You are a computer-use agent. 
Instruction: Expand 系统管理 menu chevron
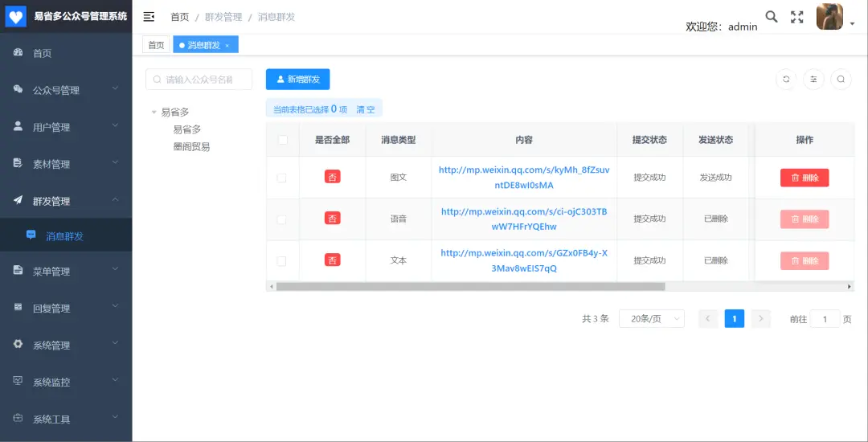point(115,343)
